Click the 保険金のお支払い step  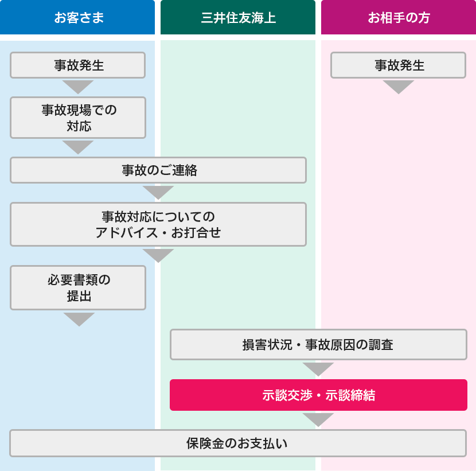click(238, 443)
